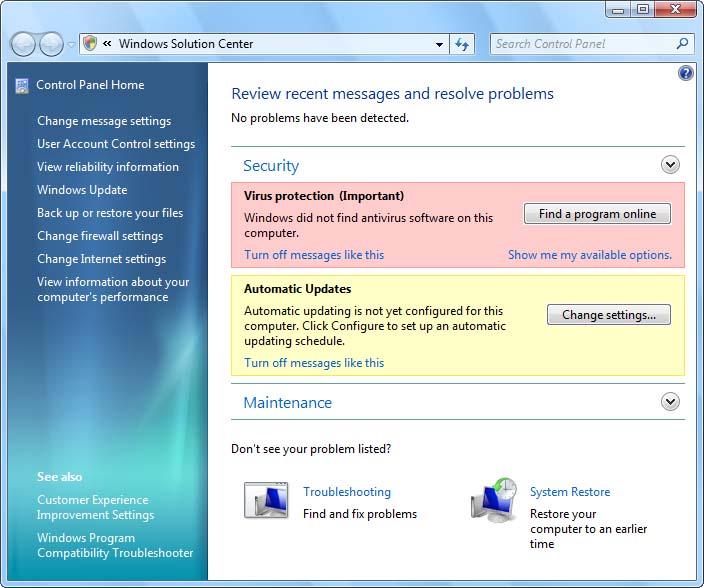Viewport: 704px width, 588px height.
Task: Click the Control Panel Home icon
Action: click(22, 86)
